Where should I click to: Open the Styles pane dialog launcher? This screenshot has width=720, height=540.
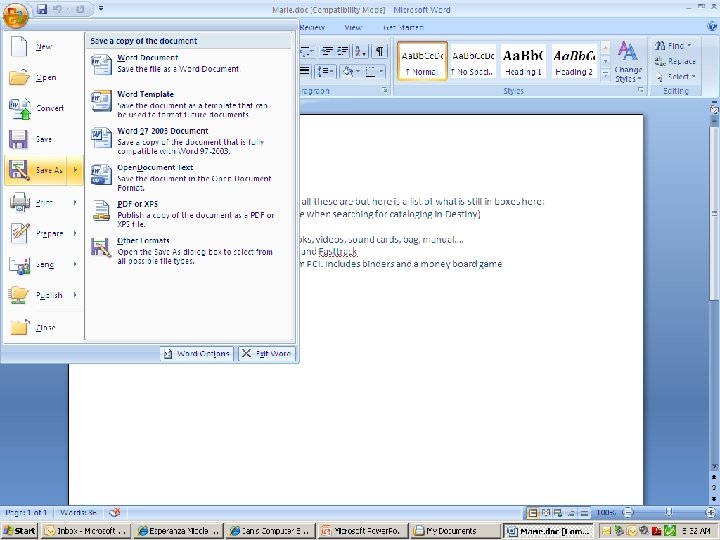(x=641, y=91)
